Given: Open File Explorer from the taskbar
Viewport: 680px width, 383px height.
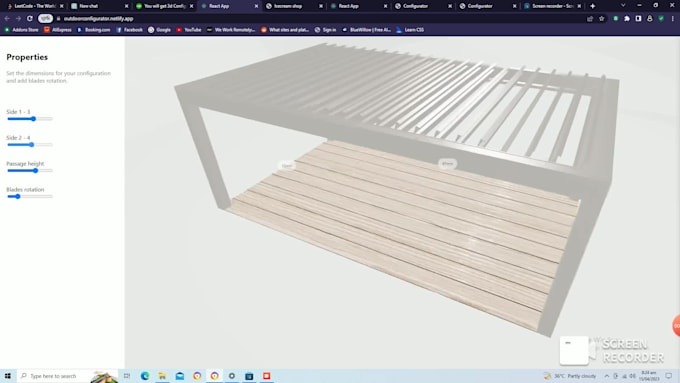Looking at the screenshot, I should (162, 376).
